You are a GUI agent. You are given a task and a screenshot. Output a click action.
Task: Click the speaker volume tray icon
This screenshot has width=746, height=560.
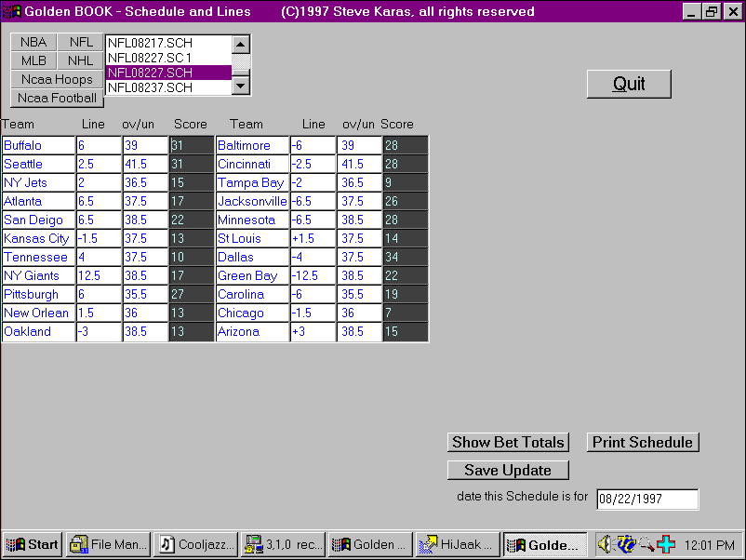coord(605,544)
